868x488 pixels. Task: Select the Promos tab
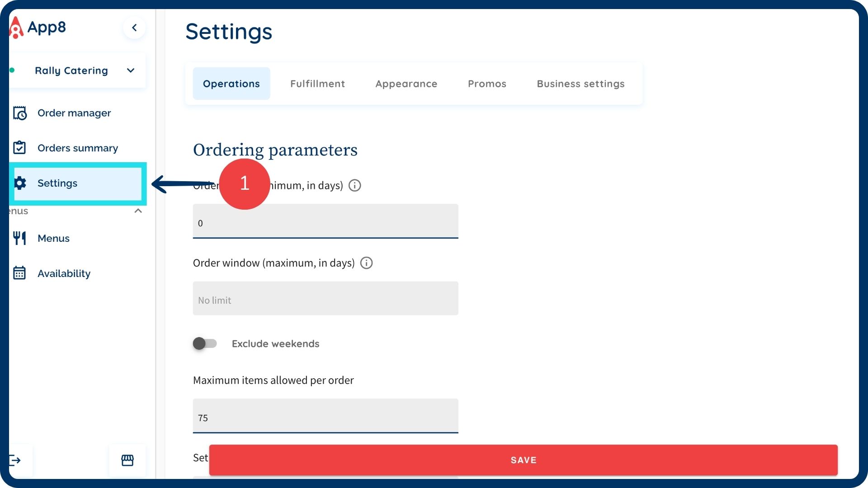point(487,84)
